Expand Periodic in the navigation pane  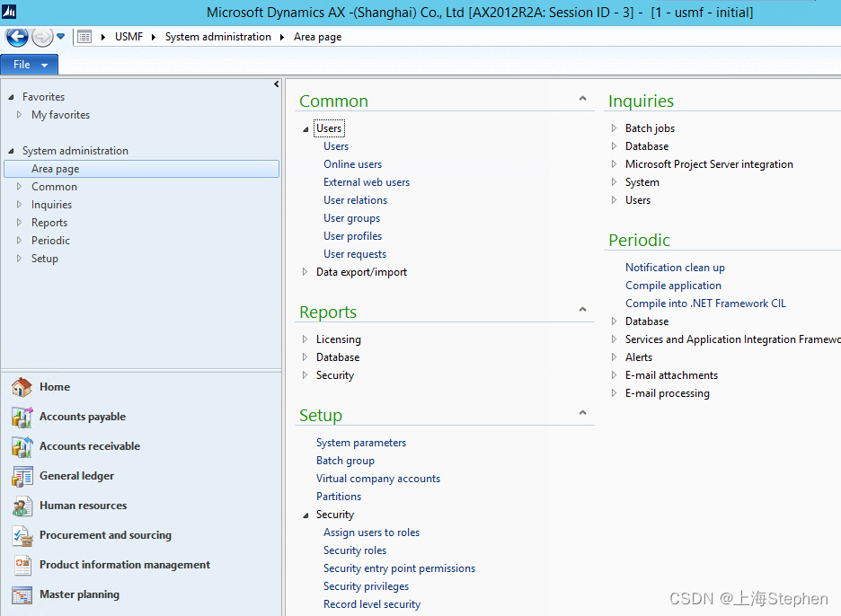(x=19, y=240)
